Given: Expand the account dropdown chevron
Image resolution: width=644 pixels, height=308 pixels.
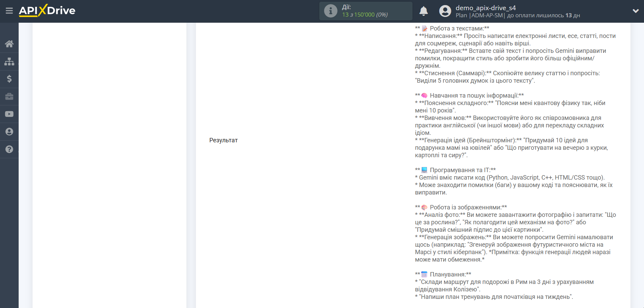Looking at the screenshot, I should pyautogui.click(x=636, y=11).
